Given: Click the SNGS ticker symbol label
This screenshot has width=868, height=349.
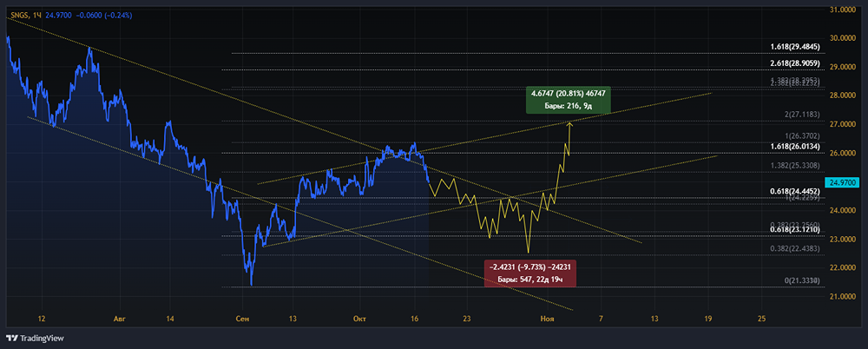Looking at the screenshot, I should tap(19, 15).
